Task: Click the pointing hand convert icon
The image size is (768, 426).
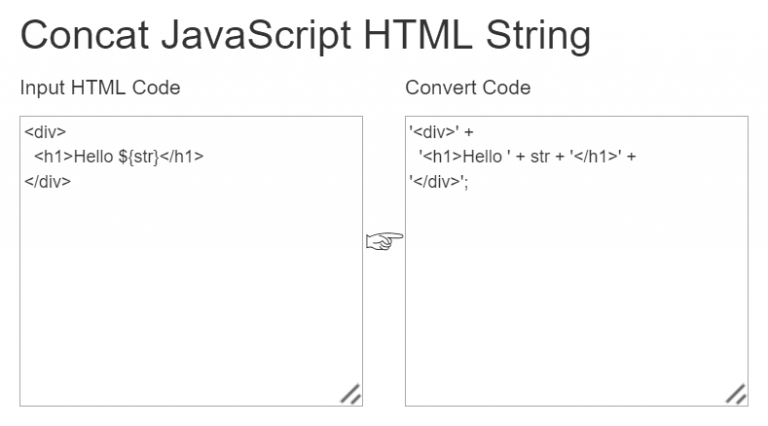Action: [x=384, y=241]
